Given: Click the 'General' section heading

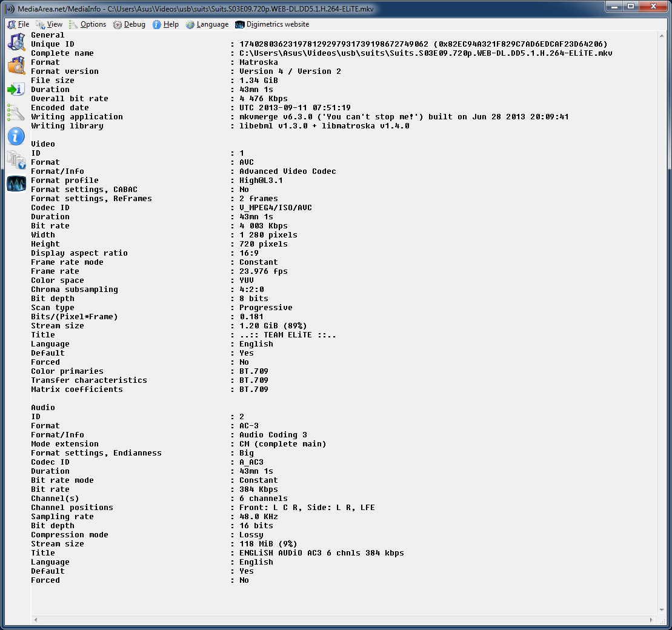Looking at the screenshot, I should (x=48, y=35).
